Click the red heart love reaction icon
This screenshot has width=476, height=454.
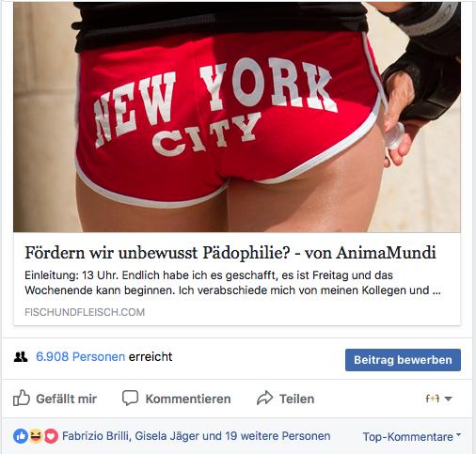tap(51, 436)
